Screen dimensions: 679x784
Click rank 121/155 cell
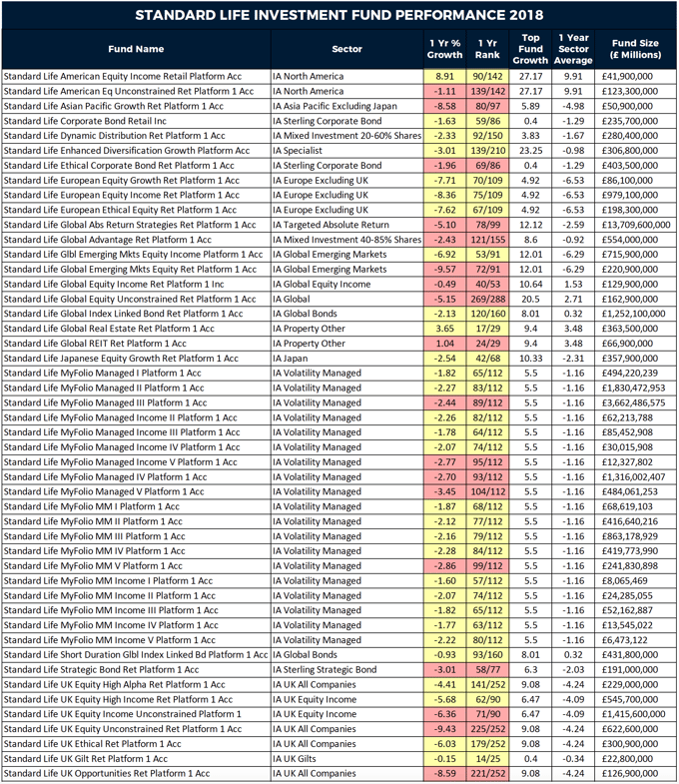click(487, 240)
